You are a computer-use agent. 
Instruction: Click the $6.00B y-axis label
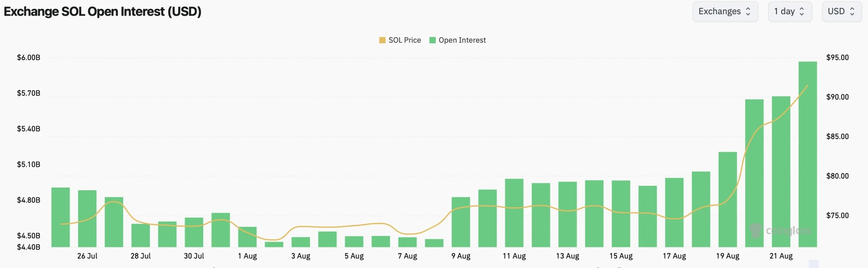[28, 57]
